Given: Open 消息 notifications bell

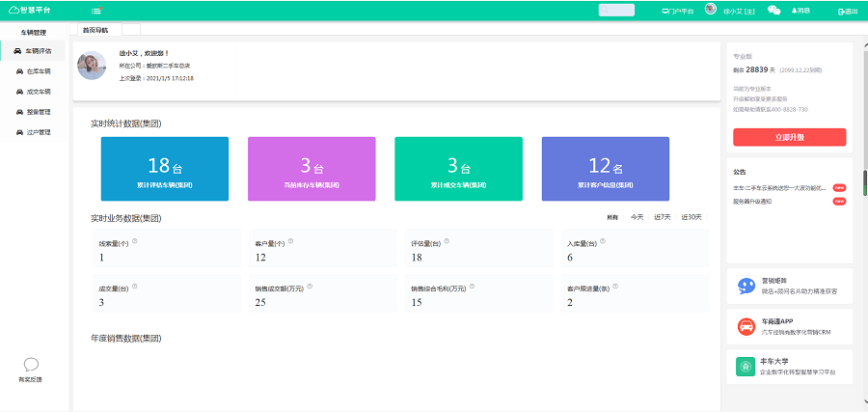Looking at the screenshot, I should pos(800,11).
